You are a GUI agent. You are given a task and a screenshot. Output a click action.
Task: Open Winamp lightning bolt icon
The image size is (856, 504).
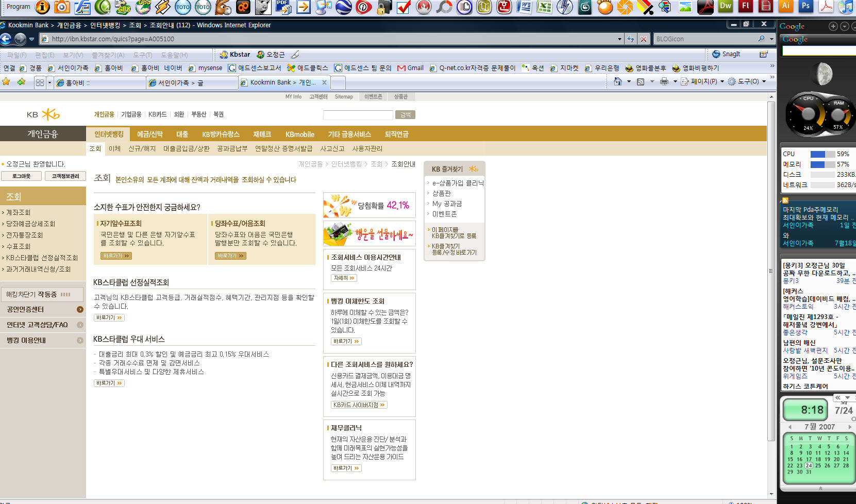(163, 7)
